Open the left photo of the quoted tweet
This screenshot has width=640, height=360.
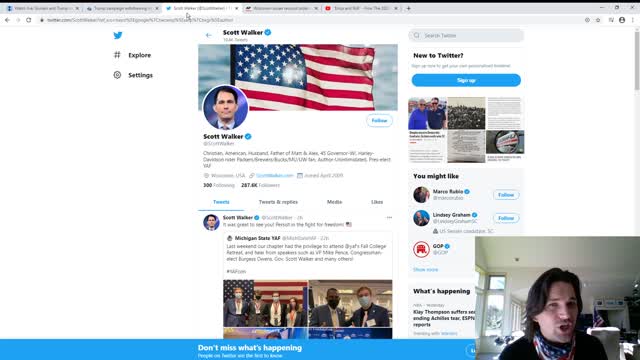pyautogui.click(x=265, y=303)
